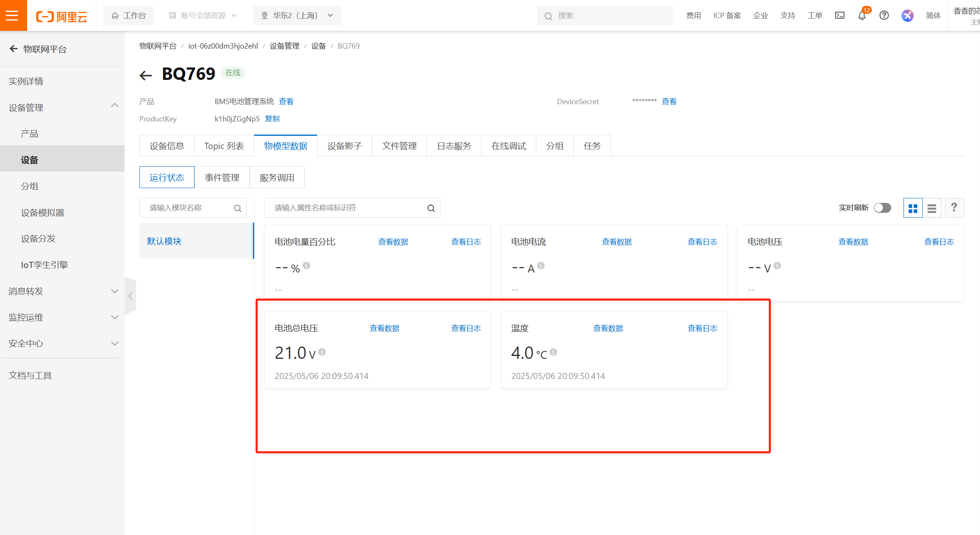Click 查看数据 for 电池总电压
The image size is (980, 535).
tap(385, 328)
